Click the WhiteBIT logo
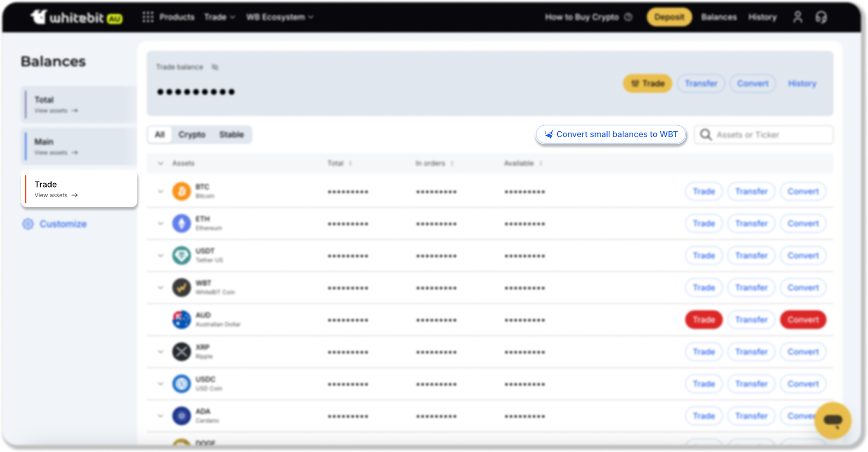 pyautogui.click(x=76, y=17)
